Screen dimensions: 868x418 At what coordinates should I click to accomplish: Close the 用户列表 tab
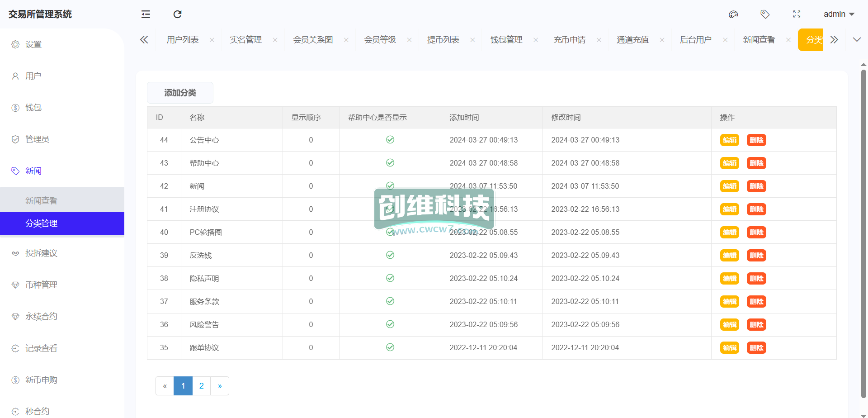coord(212,40)
